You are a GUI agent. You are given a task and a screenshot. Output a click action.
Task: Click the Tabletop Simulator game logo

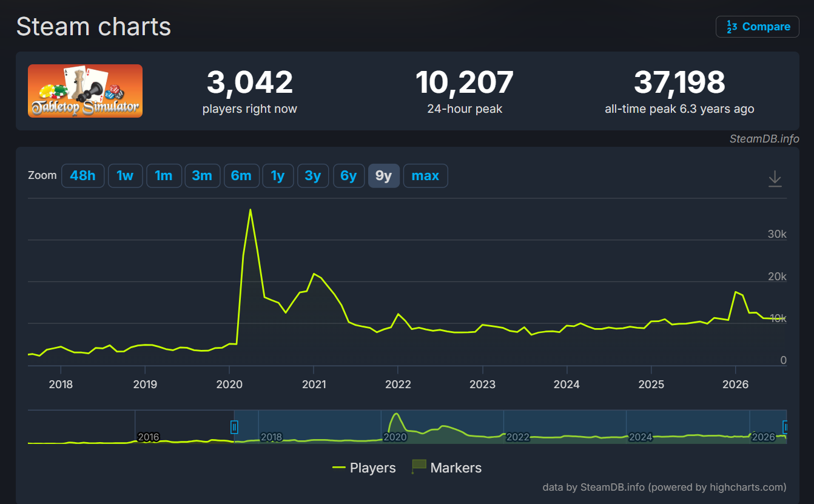tap(85, 91)
